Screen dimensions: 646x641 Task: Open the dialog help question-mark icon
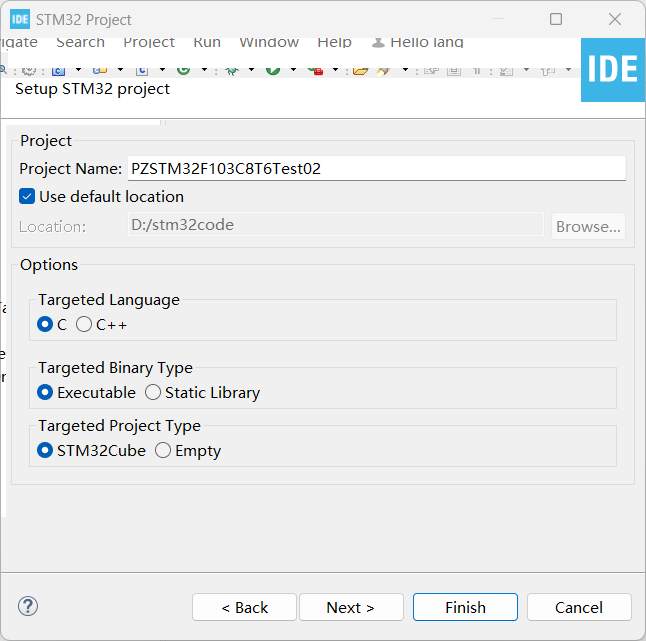point(28,606)
